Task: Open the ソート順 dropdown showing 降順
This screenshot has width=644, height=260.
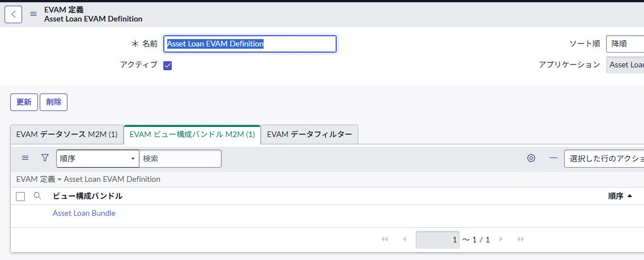Action: pyautogui.click(x=625, y=44)
